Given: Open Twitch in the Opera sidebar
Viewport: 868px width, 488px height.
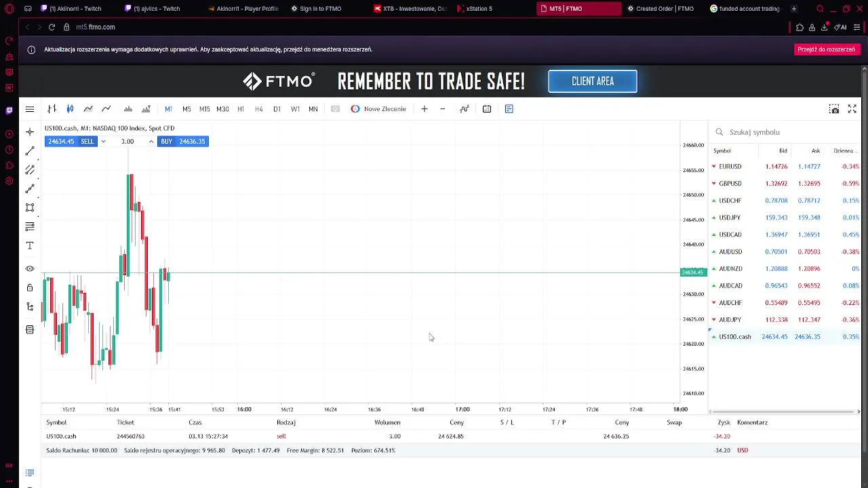Looking at the screenshot, I should (x=9, y=110).
